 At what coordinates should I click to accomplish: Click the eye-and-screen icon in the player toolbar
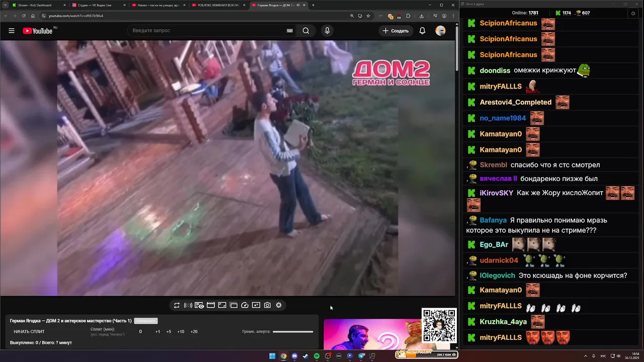pos(199,305)
